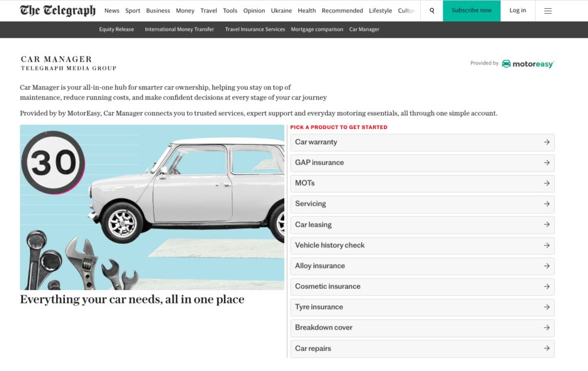Go to the Lifestyle section
Screen dimensions: 588x371
tap(380, 11)
